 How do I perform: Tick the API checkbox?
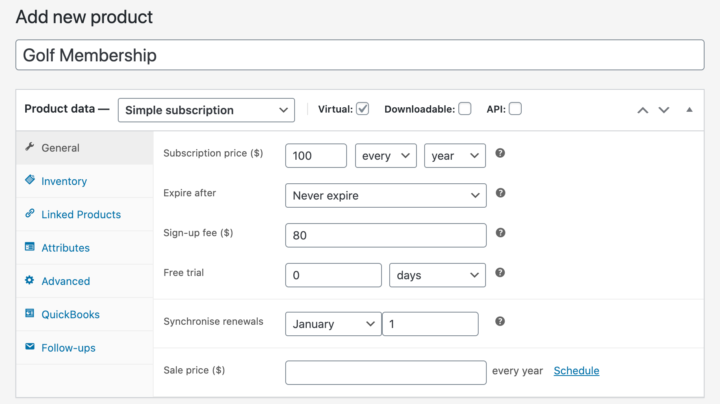pos(515,109)
